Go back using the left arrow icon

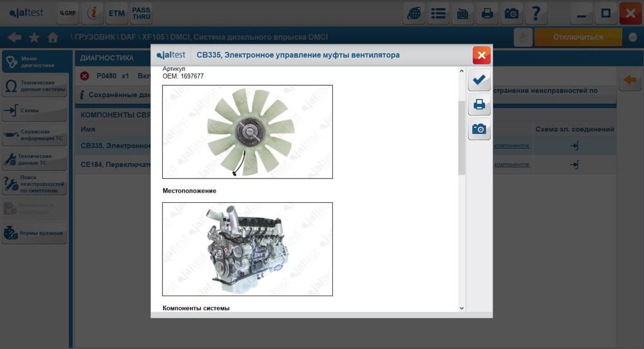[14, 37]
